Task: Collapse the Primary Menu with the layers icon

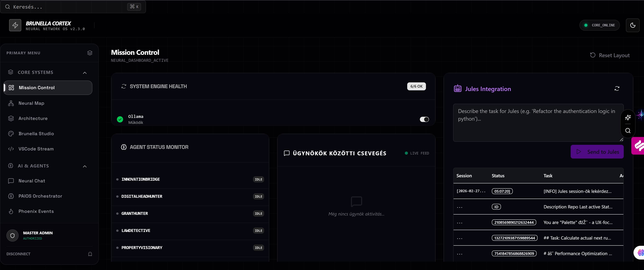Action: [x=90, y=53]
